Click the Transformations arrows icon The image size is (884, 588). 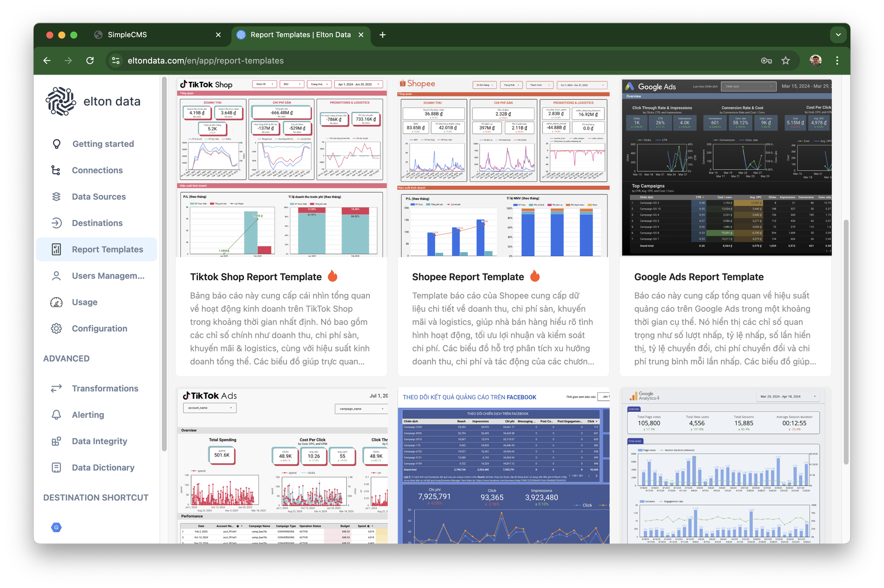tap(56, 388)
